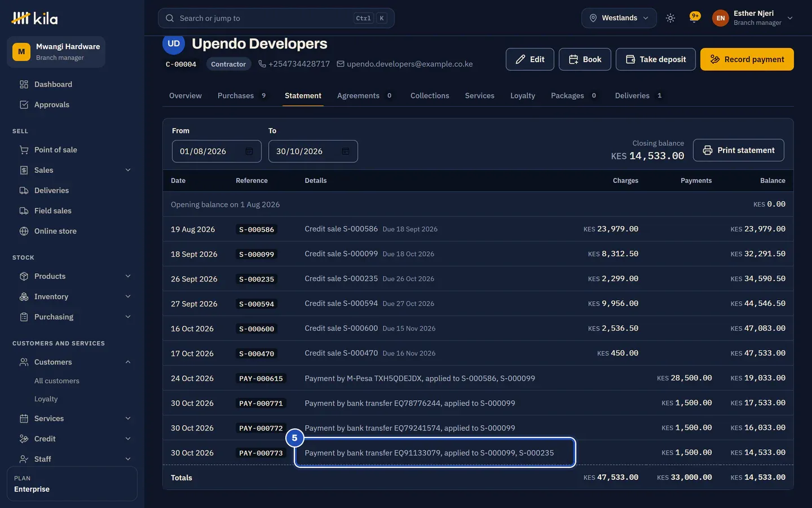Expand the Products sidebar section
This screenshot has height=508, width=812.
tap(128, 276)
